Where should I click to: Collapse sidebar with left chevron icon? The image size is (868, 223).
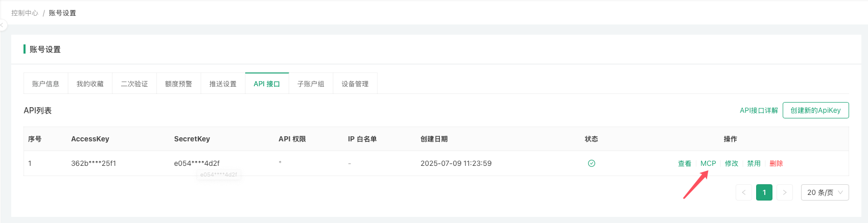(2, 24)
